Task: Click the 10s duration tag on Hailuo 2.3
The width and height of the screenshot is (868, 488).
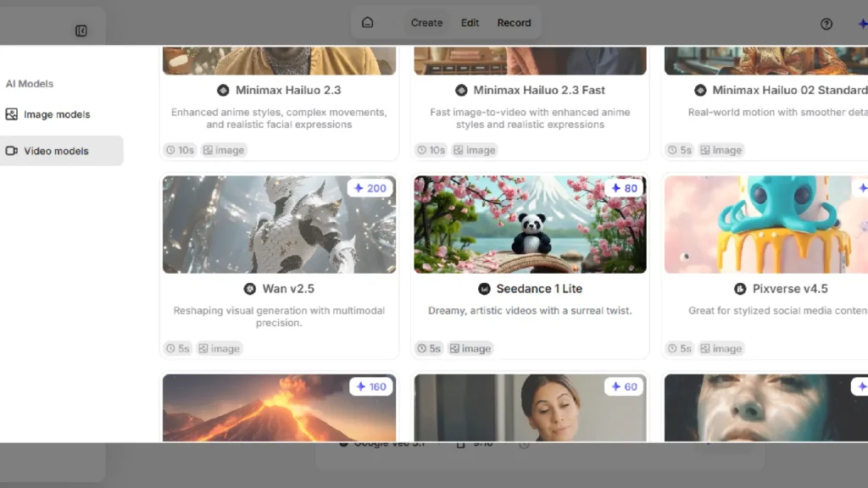Action: point(180,150)
